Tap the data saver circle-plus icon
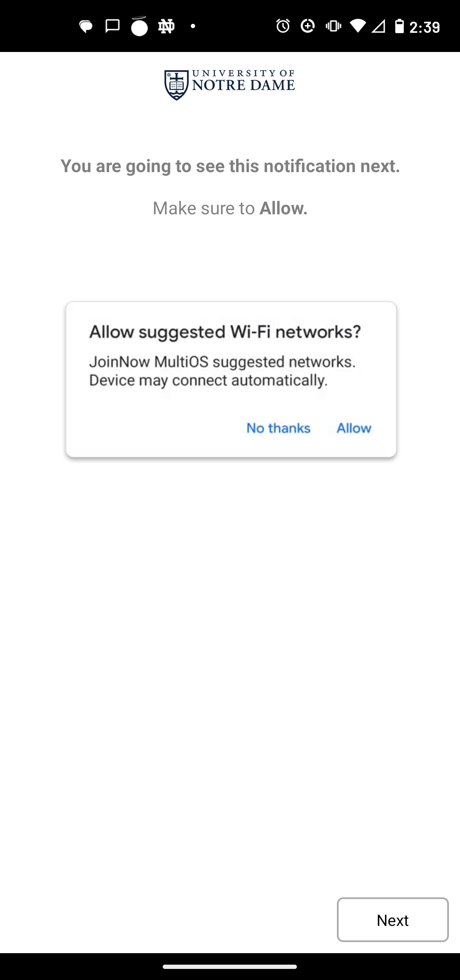The height and width of the screenshot is (980, 460). (x=308, y=26)
